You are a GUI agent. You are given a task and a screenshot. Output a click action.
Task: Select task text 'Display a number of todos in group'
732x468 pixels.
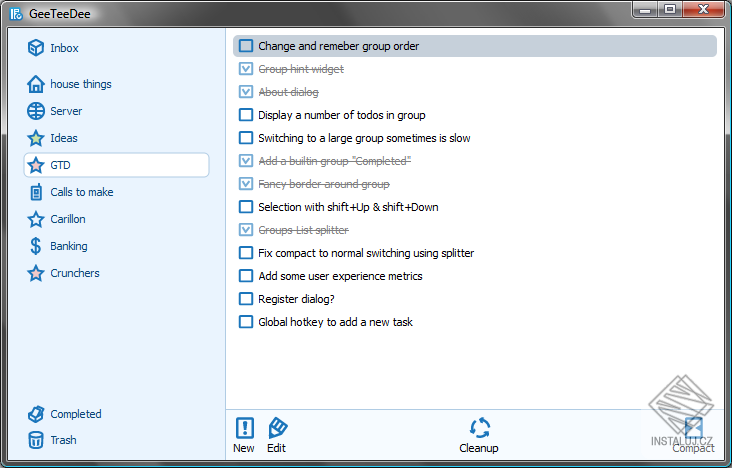pyautogui.click(x=342, y=115)
